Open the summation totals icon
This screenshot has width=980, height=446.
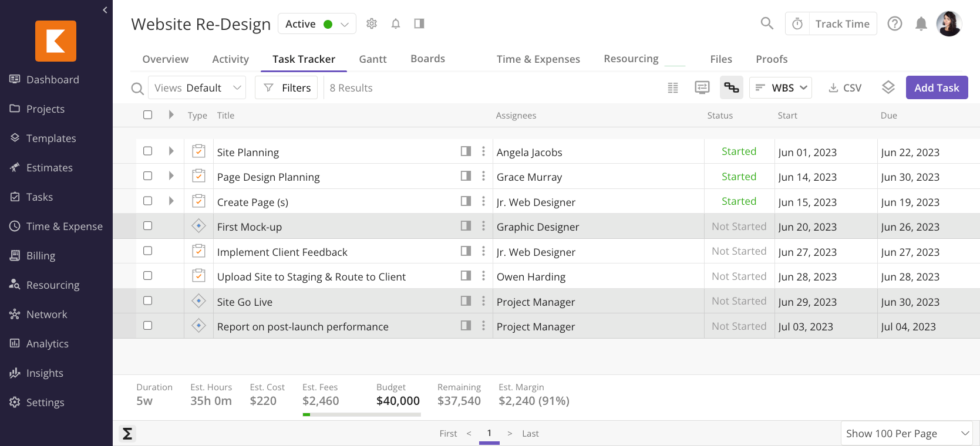(127, 434)
